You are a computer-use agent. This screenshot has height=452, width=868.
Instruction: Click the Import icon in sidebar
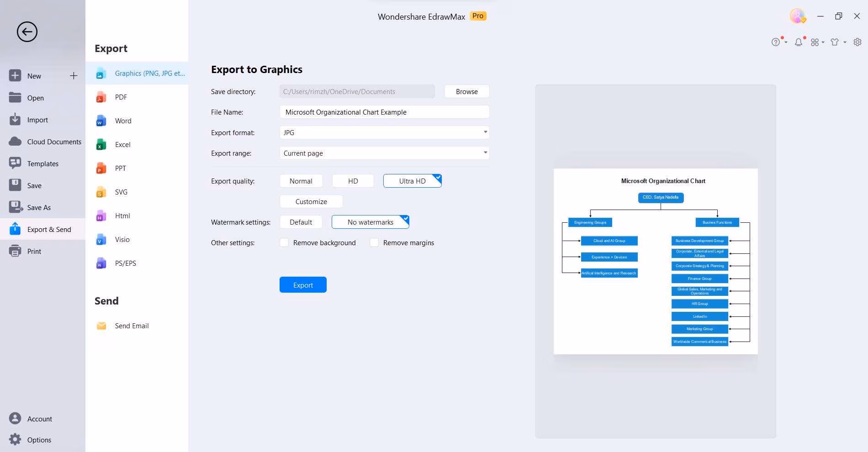tap(15, 119)
